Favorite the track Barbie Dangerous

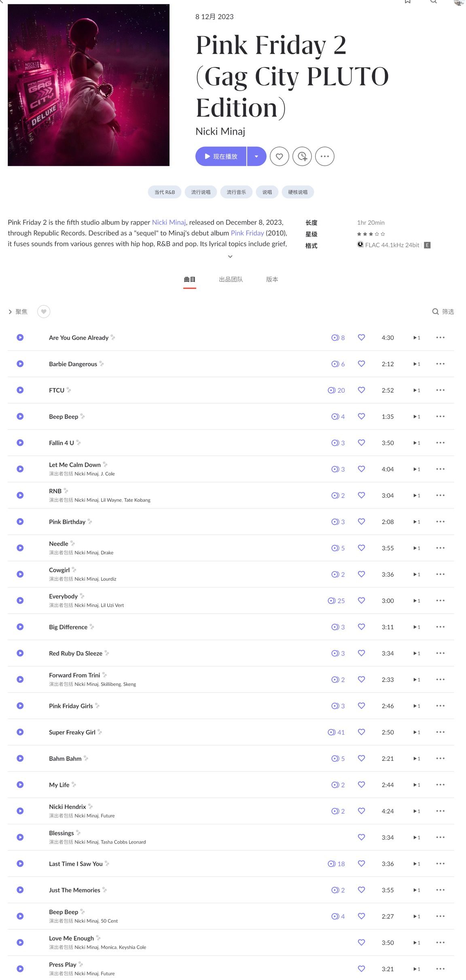[x=361, y=364]
